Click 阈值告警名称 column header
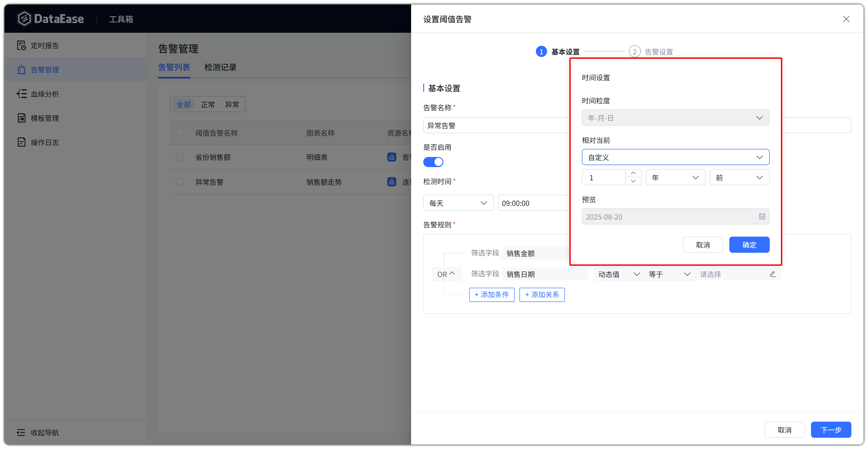This screenshot has height=449, width=868. pyautogui.click(x=216, y=133)
